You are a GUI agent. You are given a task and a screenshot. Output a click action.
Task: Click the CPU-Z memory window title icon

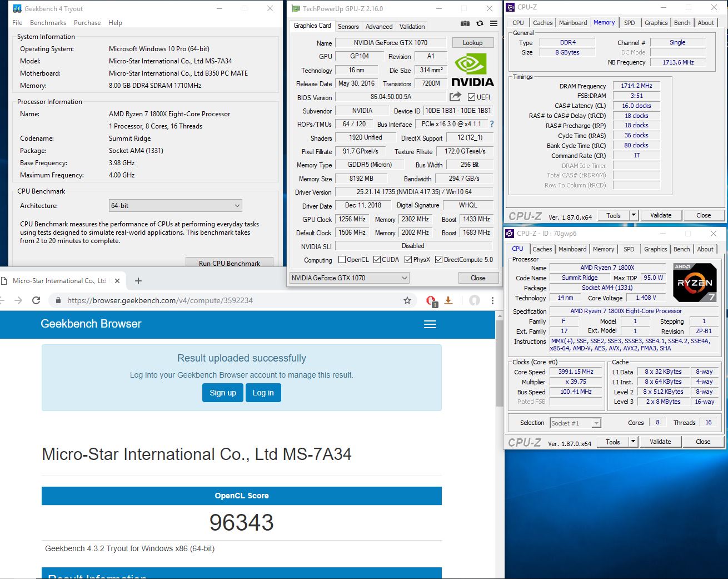510,7
